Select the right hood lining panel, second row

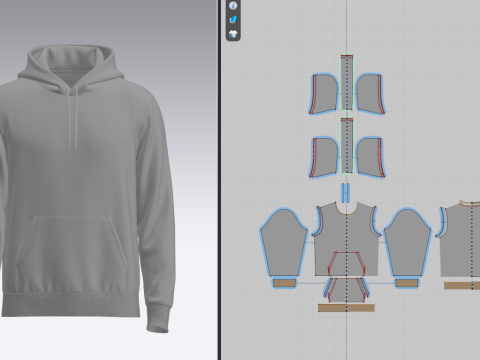(370, 157)
